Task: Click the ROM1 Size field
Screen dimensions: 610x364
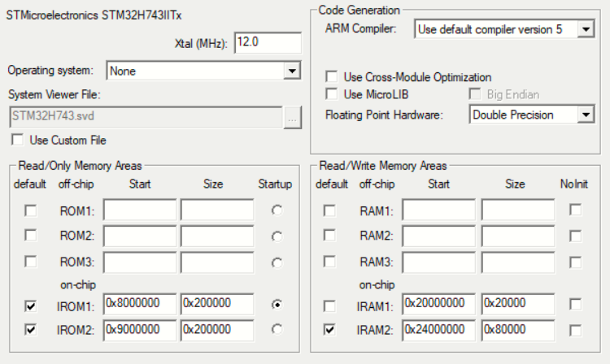Action: pyautogui.click(x=217, y=210)
